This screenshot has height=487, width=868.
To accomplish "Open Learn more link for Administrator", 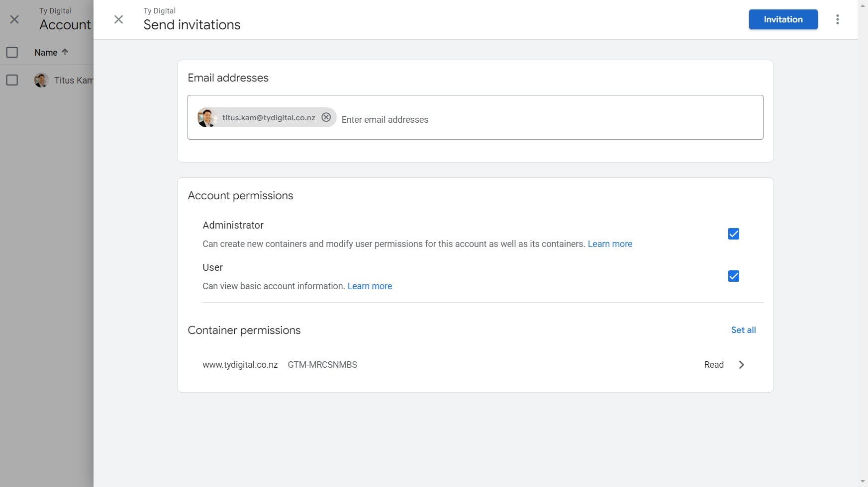I will (610, 244).
